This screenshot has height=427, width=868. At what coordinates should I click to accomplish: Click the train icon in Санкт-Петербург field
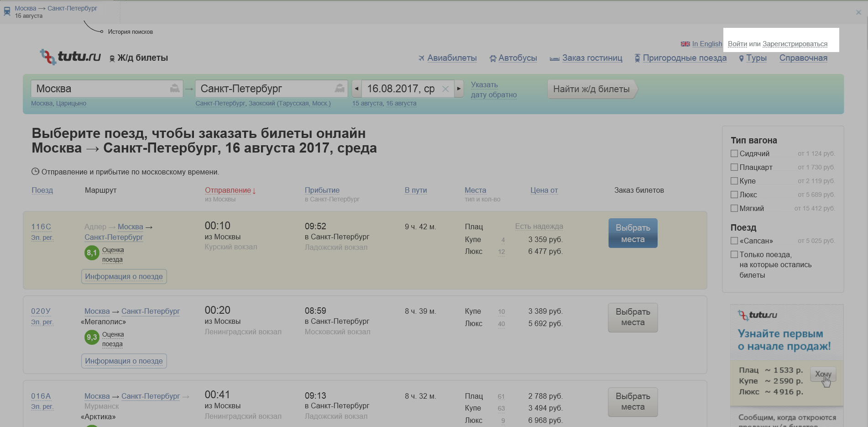tap(339, 89)
